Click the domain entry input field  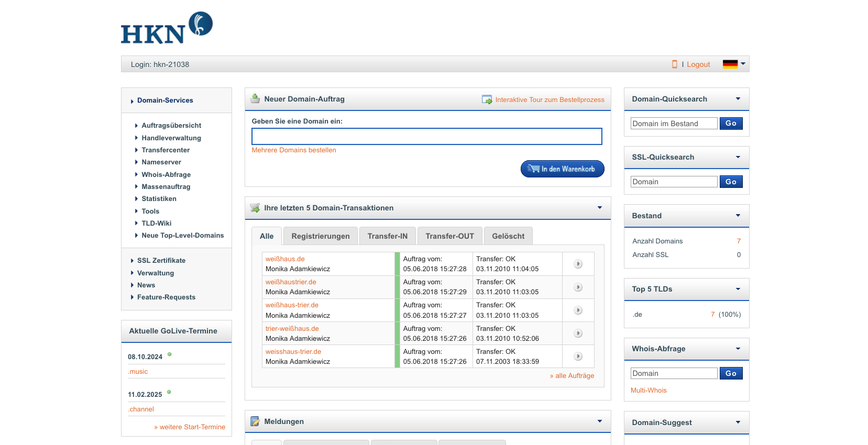[x=427, y=137]
